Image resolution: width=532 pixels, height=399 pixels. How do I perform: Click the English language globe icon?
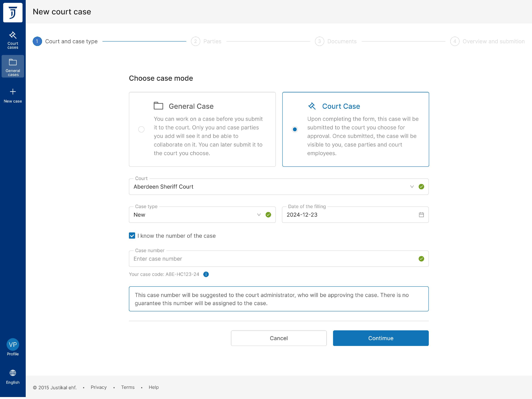(x=13, y=373)
